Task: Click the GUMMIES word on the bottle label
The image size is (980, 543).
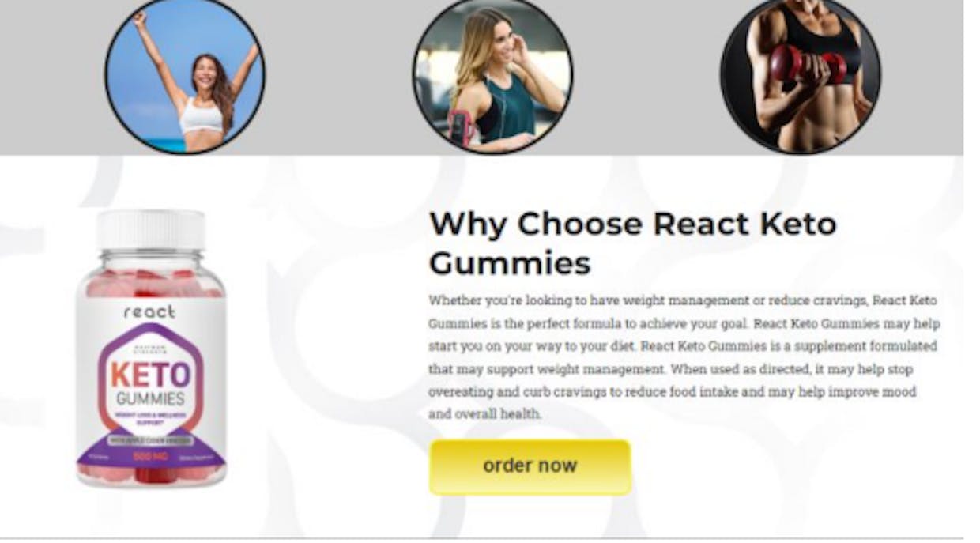Action: pos(150,398)
